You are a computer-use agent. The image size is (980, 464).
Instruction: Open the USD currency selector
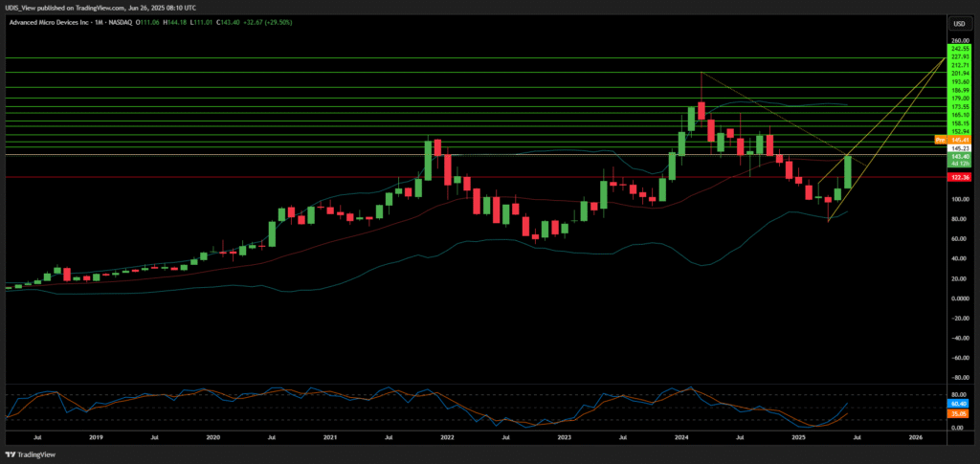pos(958,22)
